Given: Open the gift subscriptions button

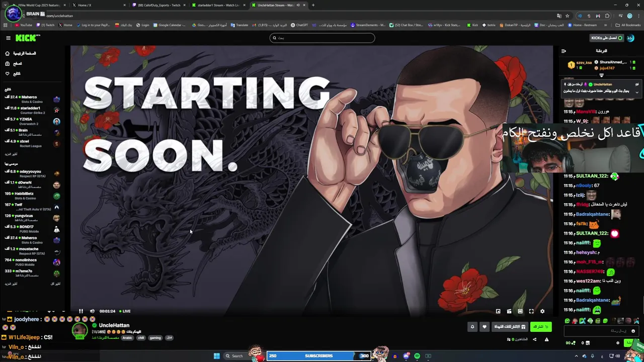Looking at the screenshot, I should (510, 327).
